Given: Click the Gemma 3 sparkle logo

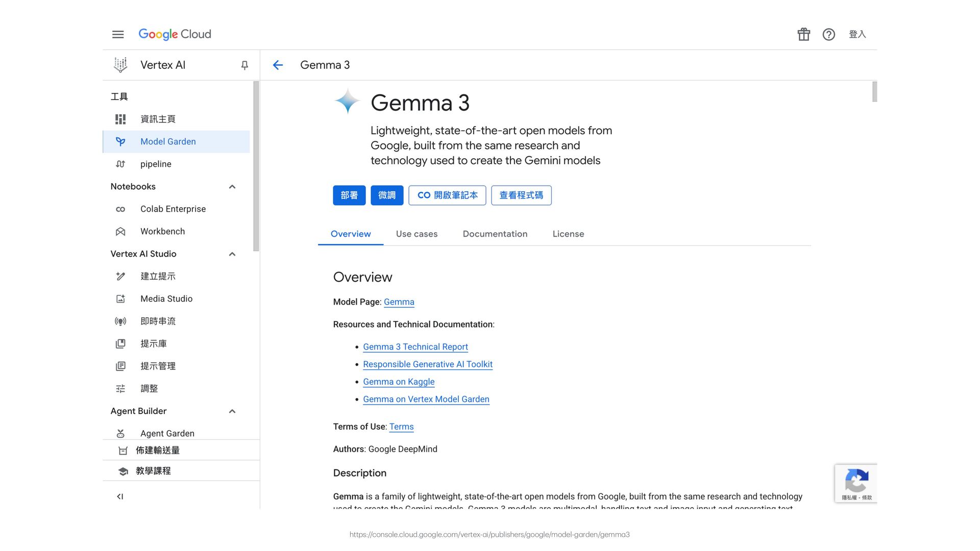Looking at the screenshot, I should click(x=347, y=101).
